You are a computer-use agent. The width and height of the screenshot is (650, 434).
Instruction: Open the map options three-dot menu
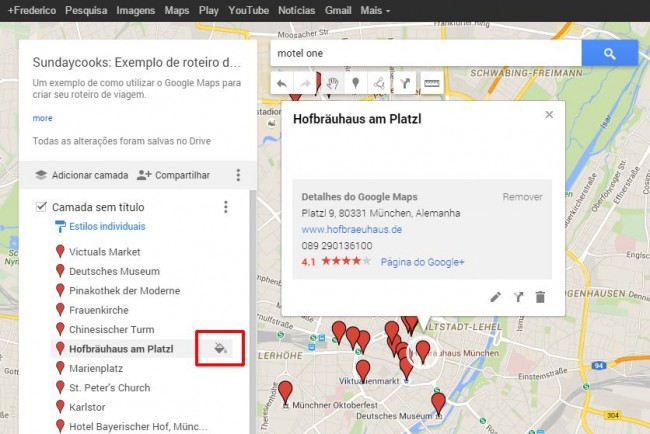(x=238, y=175)
